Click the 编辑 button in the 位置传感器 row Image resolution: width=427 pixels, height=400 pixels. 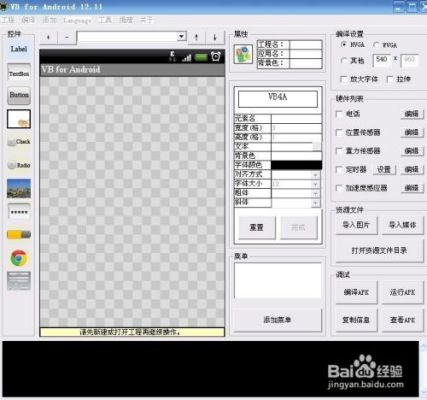pyautogui.click(x=412, y=133)
